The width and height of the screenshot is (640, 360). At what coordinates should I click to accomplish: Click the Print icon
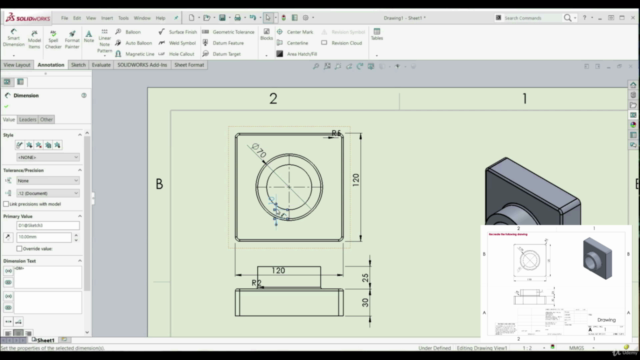point(237,18)
